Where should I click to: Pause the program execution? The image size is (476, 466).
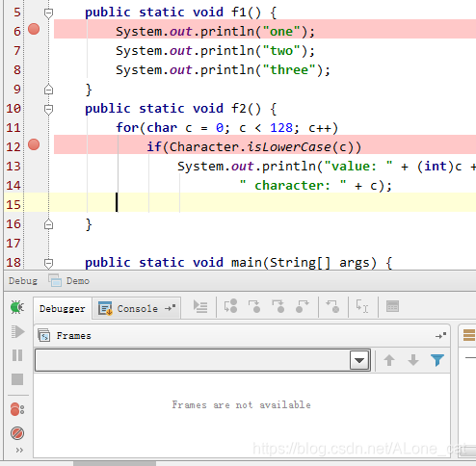(x=17, y=355)
